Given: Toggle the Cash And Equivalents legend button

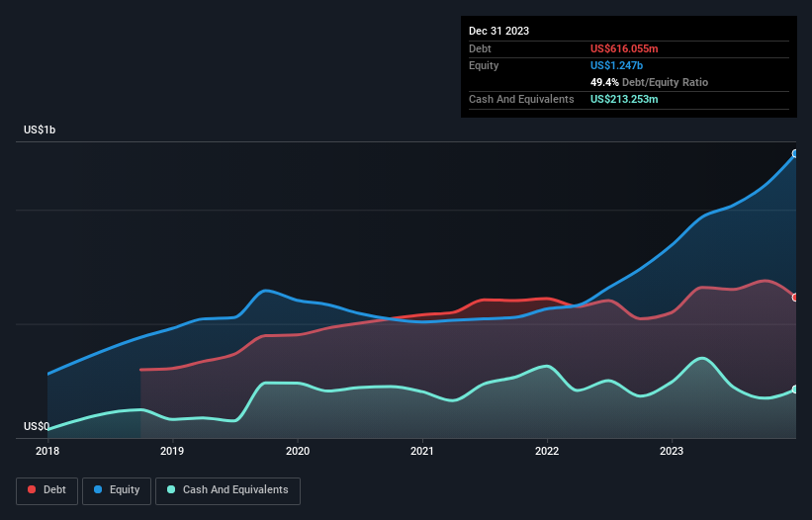Looking at the screenshot, I should tap(227, 490).
